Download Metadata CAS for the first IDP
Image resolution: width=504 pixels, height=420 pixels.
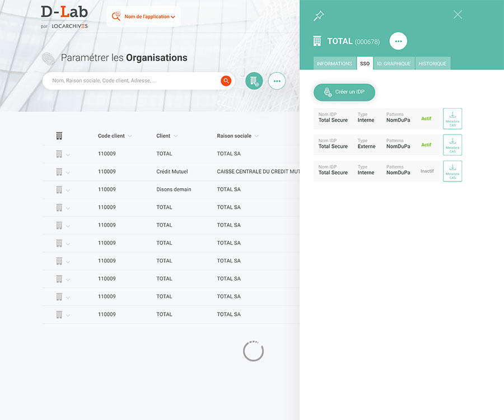pyautogui.click(x=452, y=119)
